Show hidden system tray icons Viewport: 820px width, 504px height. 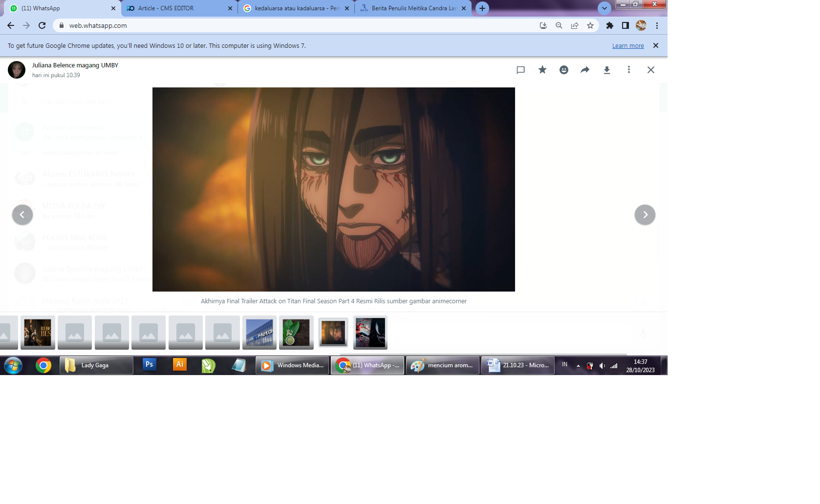pos(578,365)
